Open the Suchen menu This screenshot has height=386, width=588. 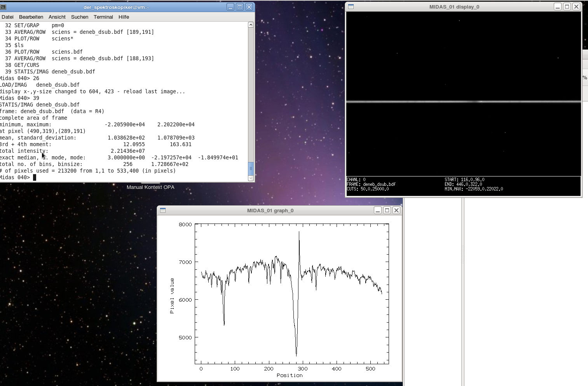point(80,17)
